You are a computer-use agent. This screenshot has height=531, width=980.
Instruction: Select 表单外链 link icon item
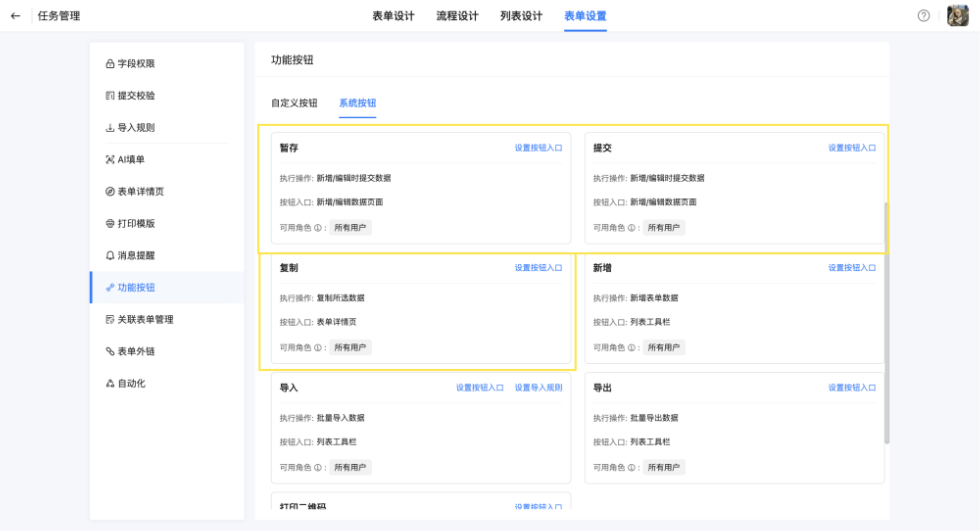[x=131, y=351]
